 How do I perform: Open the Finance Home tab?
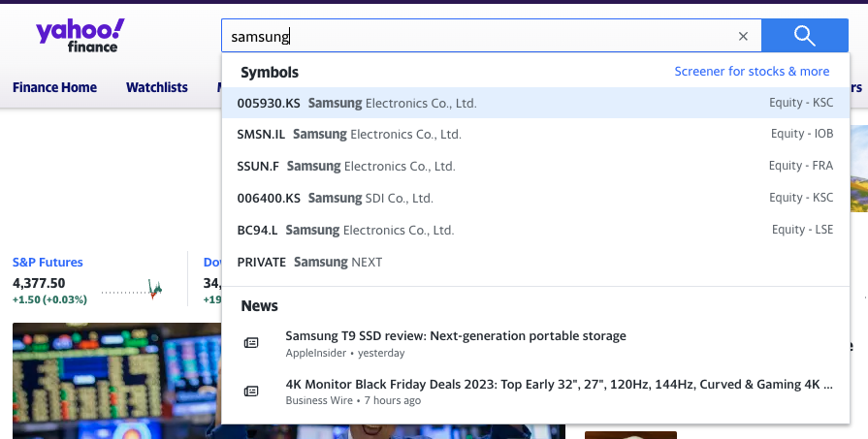click(x=55, y=87)
